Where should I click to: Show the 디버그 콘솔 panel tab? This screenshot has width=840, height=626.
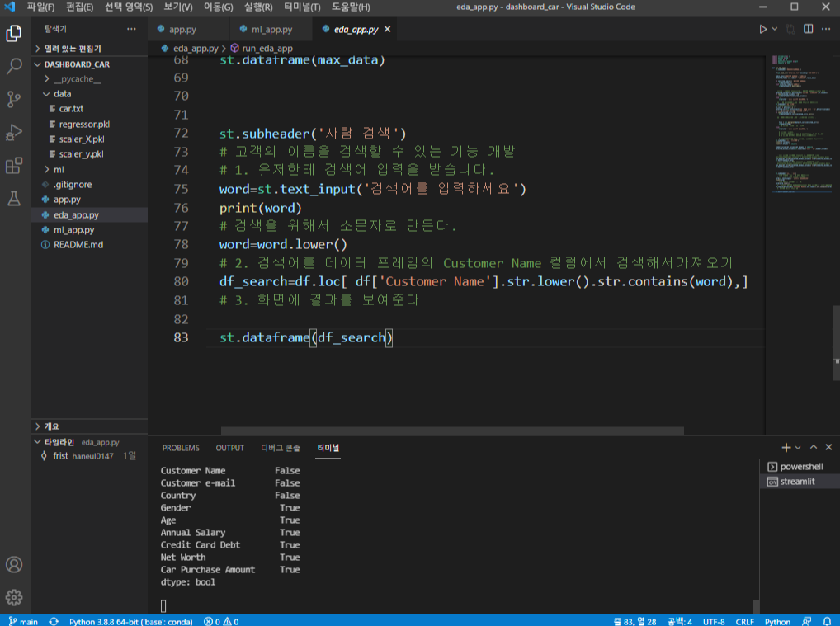click(x=281, y=448)
